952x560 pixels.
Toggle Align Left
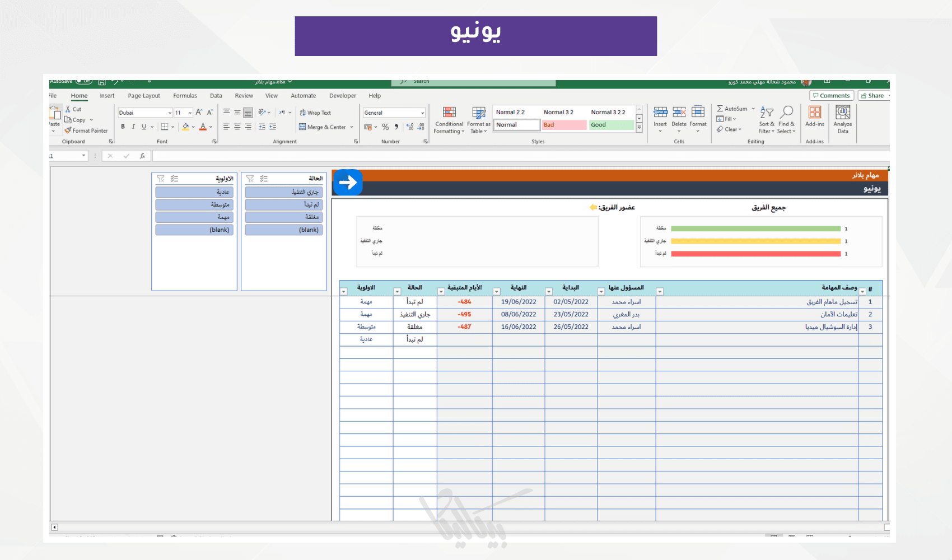[x=226, y=127]
